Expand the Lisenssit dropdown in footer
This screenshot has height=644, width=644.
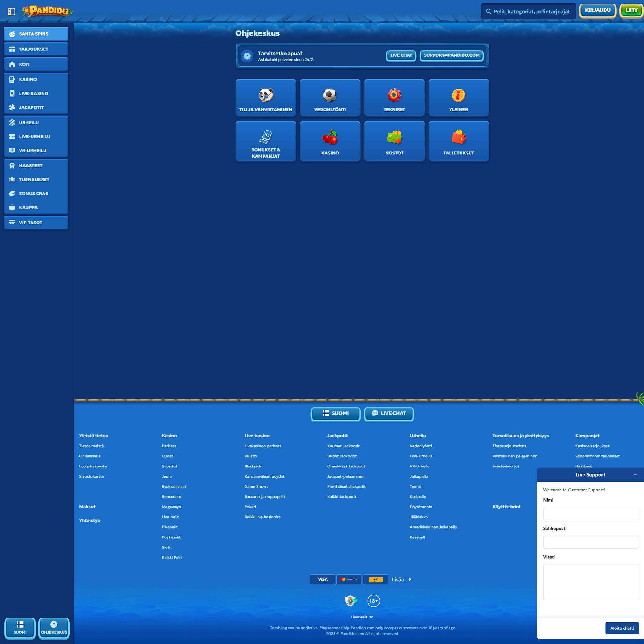(x=362, y=617)
